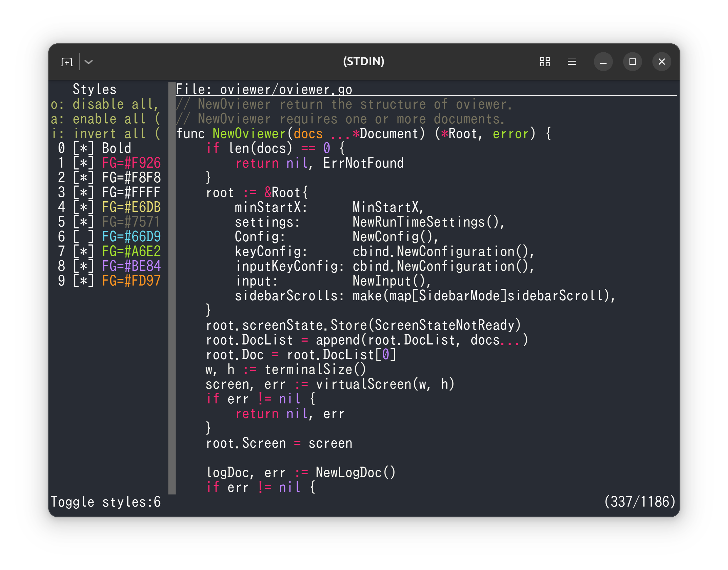Image resolution: width=728 pixels, height=570 pixels.
Task: Toggle checkbox for style FG=#7571
Action: coord(83,222)
